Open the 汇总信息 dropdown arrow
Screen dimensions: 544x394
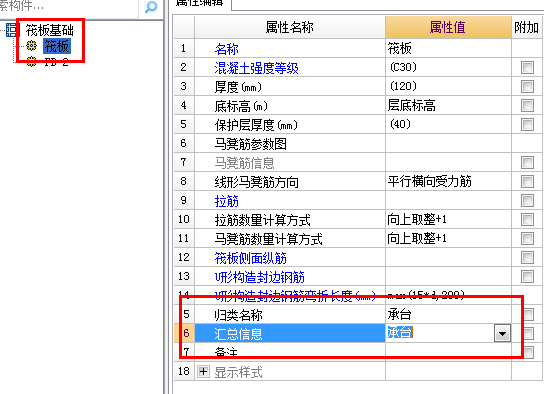(x=502, y=333)
